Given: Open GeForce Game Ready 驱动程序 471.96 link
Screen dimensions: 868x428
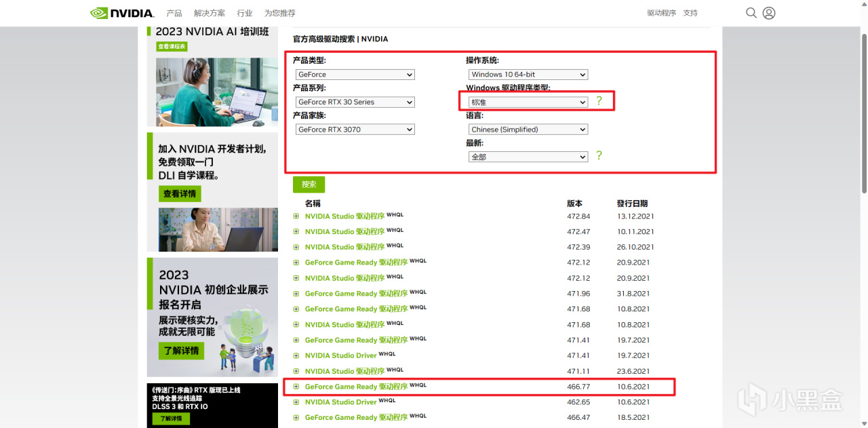Looking at the screenshot, I should click(x=356, y=294).
